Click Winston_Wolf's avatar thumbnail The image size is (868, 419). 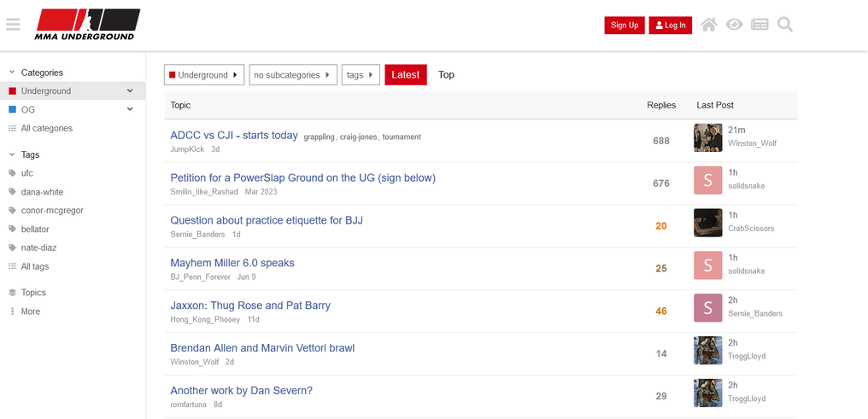click(708, 137)
